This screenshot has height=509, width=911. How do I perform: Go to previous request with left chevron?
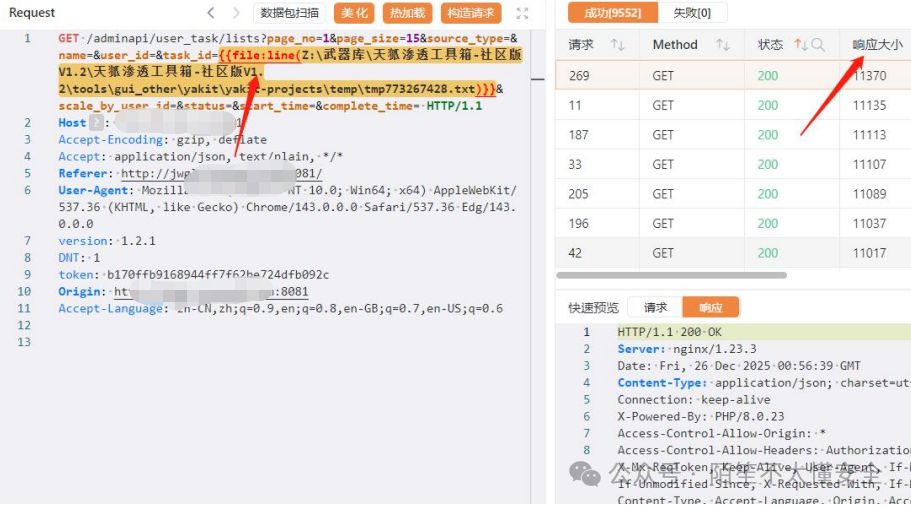pyautogui.click(x=211, y=13)
